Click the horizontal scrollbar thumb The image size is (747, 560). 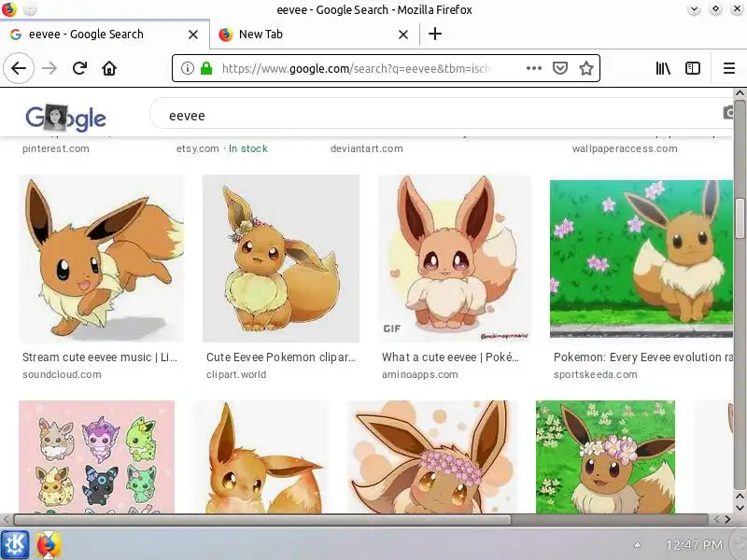tap(262, 520)
